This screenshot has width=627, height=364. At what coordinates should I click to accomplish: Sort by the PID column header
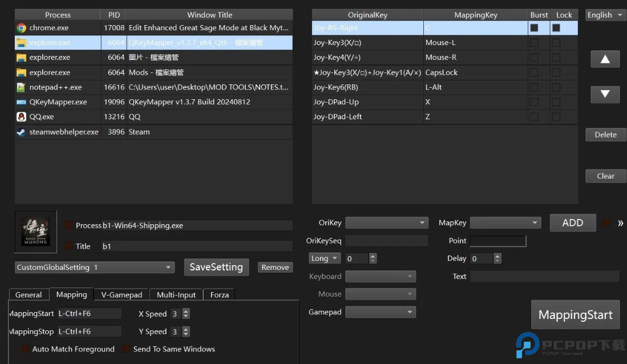click(114, 15)
